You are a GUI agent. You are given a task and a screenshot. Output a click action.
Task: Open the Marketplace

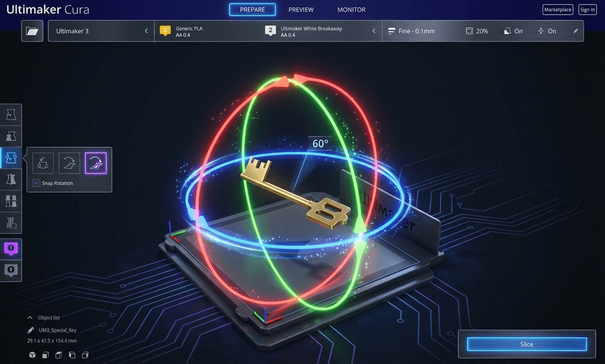558,10
